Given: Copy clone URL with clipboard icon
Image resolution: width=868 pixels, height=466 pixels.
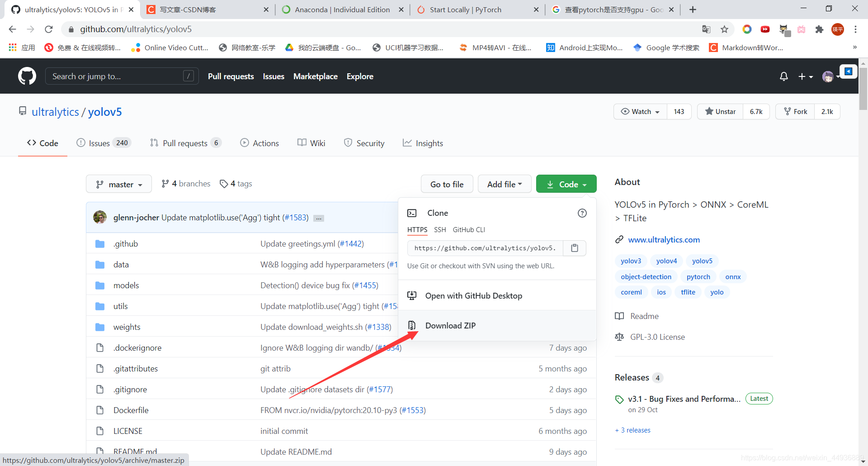Looking at the screenshot, I should click(575, 248).
